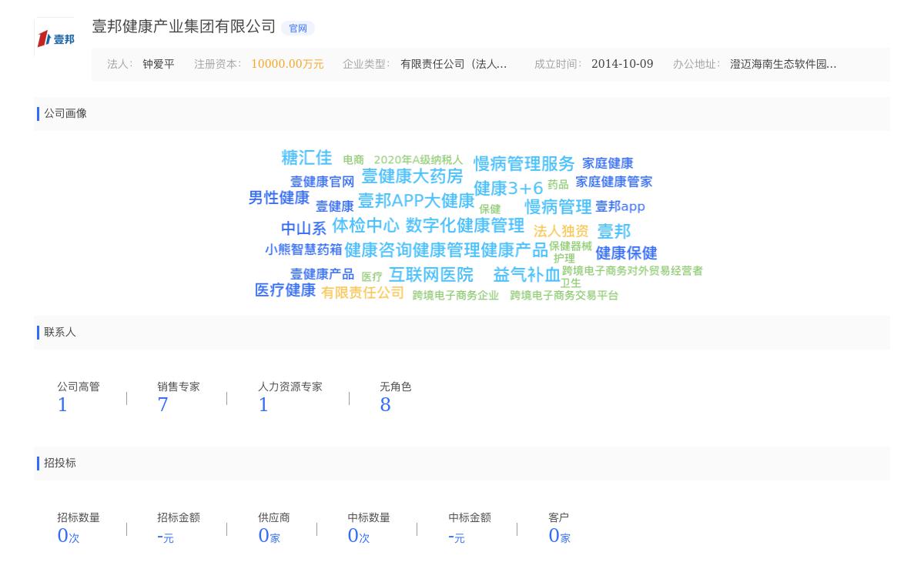Click the 男性健康 tag
This screenshot has width=924, height=579.
click(x=279, y=198)
